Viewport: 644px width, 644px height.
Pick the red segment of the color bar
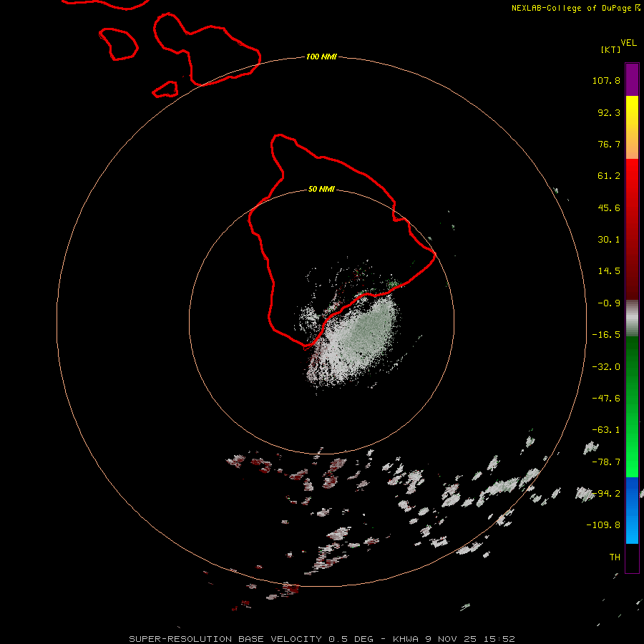tap(632, 229)
